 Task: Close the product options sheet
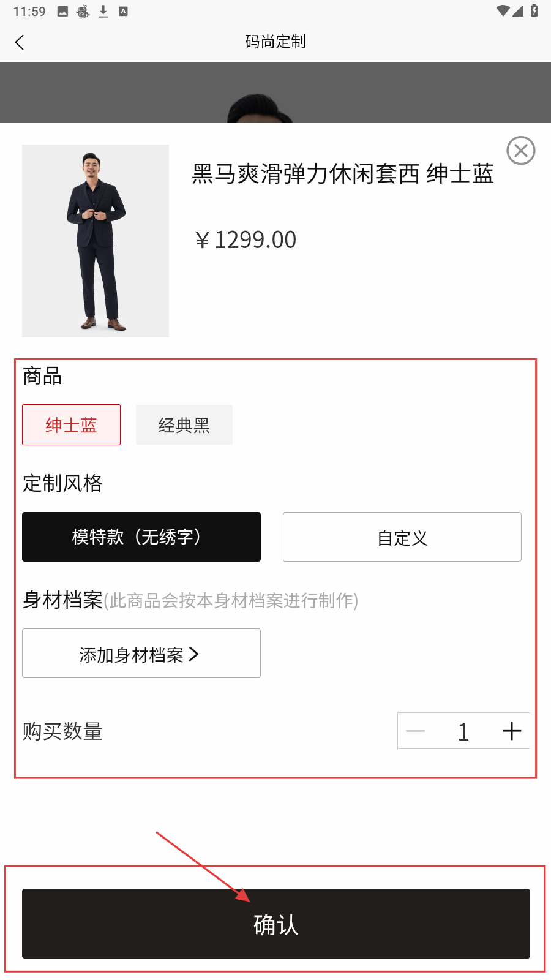tap(521, 151)
